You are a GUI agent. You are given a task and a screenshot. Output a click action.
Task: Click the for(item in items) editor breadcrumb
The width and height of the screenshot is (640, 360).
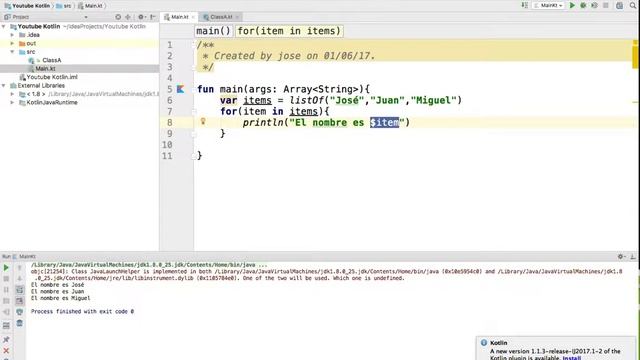pyautogui.click(x=289, y=31)
